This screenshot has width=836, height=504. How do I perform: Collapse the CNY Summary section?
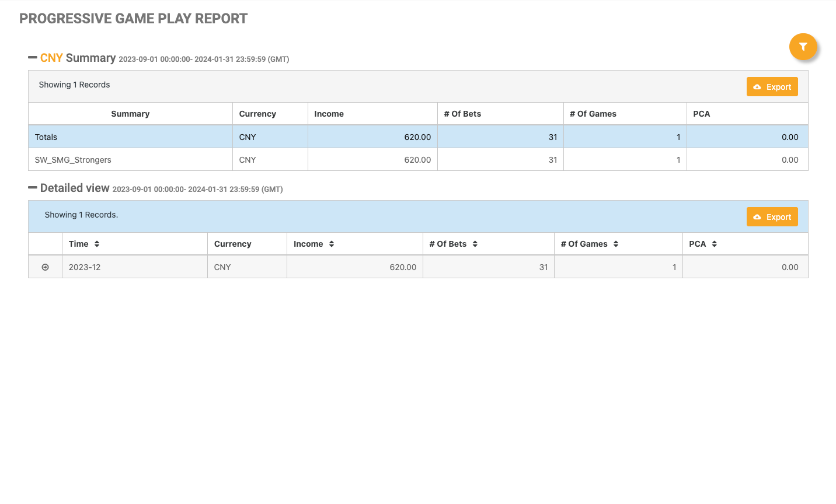(x=33, y=58)
